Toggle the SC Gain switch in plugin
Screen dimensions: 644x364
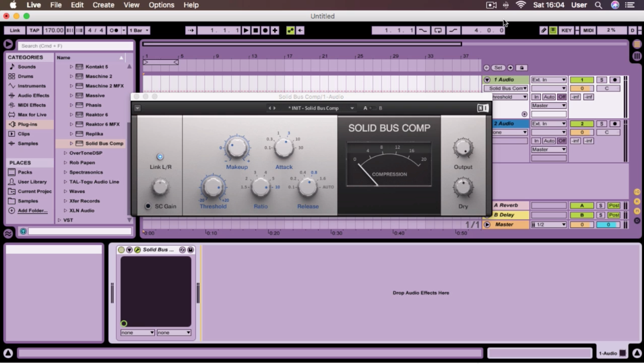pyautogui.click(x=148, y=206)
